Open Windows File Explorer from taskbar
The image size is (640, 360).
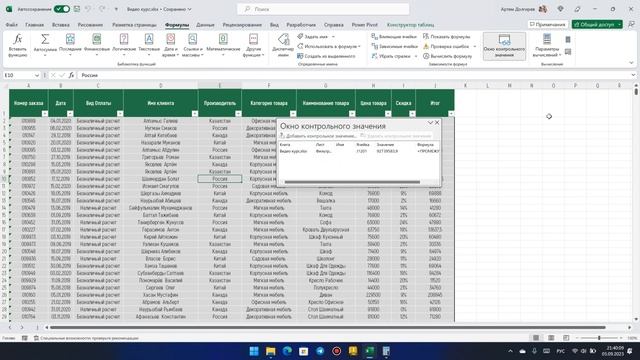click(x=271, y=351)
